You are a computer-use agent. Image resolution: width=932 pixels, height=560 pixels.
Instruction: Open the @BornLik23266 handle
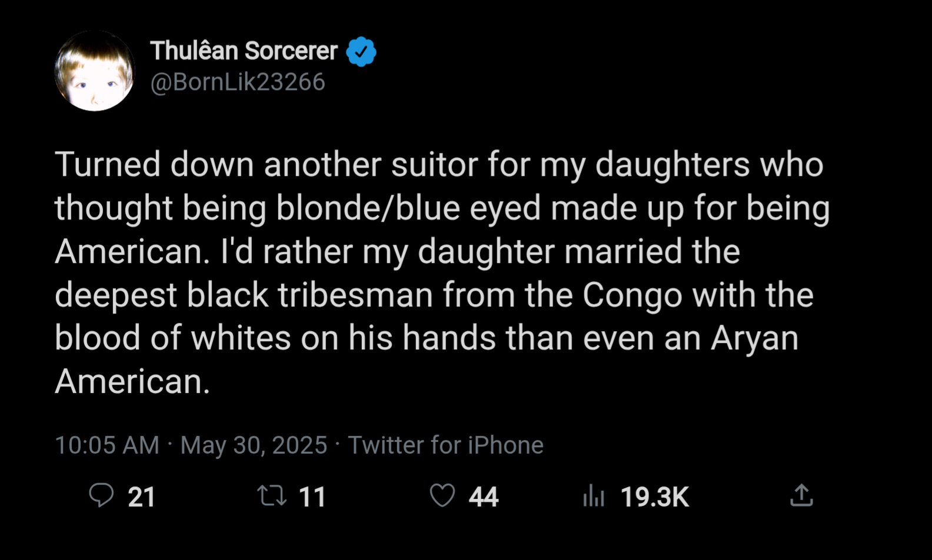click(x=238, y=82)
